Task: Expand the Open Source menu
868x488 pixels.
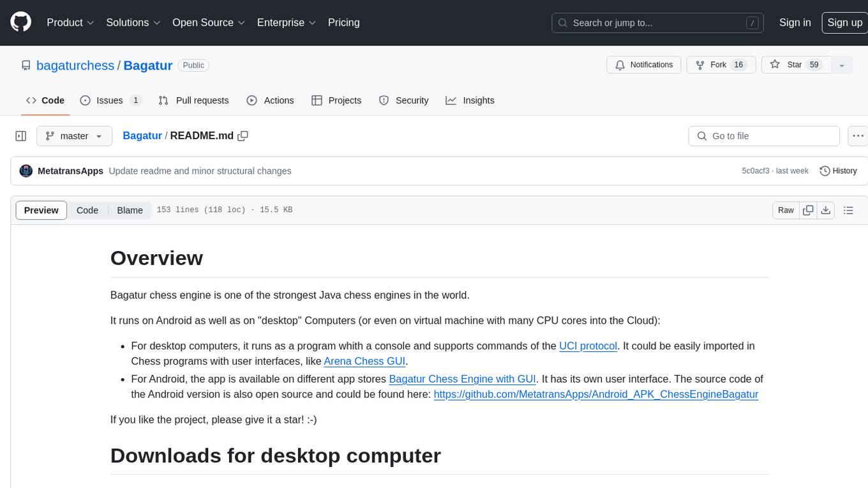Action: (209, 22)
